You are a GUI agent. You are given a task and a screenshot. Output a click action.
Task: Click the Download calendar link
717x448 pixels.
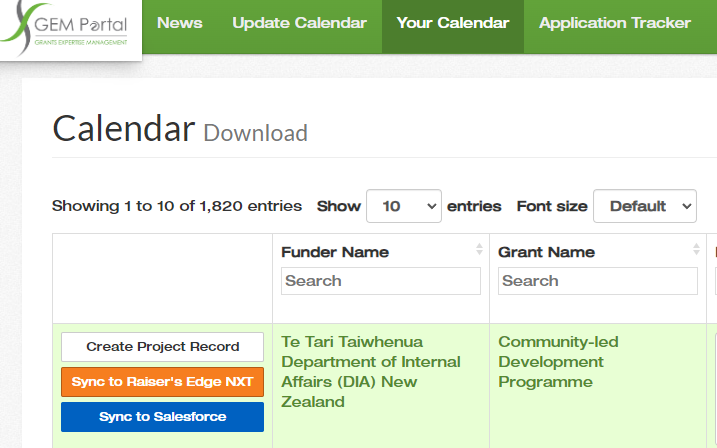pyautogui.click(x=255, y=133)
